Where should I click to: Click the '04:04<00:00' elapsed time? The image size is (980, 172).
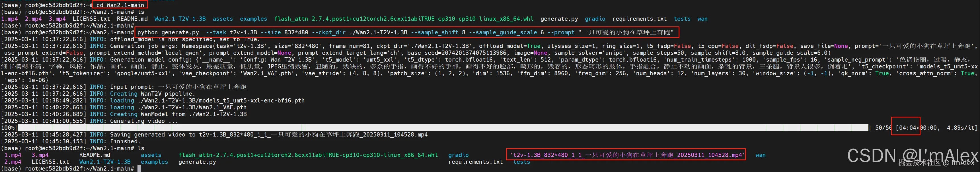[x=918, y=128]
